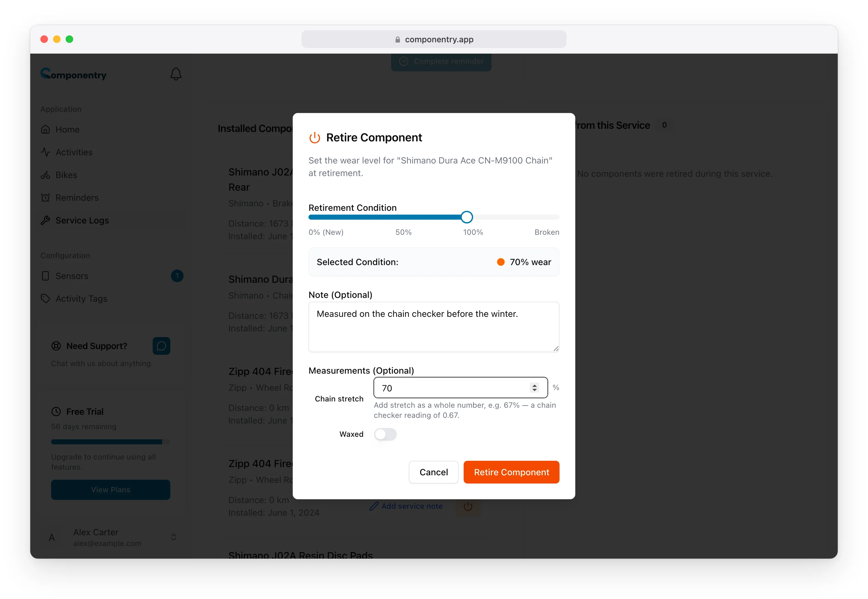868x599 pixels.
Task: Open the support chat bubble button
Action: pos(161,346)
